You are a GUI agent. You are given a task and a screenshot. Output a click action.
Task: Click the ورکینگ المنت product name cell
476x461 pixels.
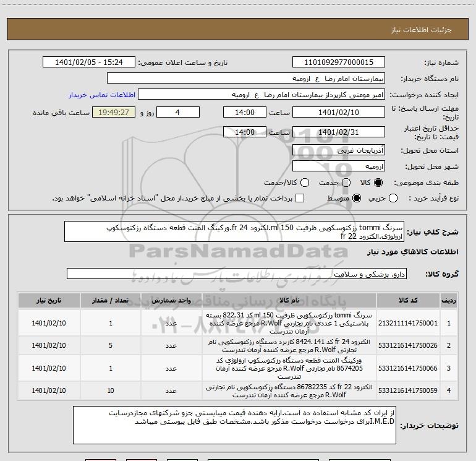click(x=289, y=368)
